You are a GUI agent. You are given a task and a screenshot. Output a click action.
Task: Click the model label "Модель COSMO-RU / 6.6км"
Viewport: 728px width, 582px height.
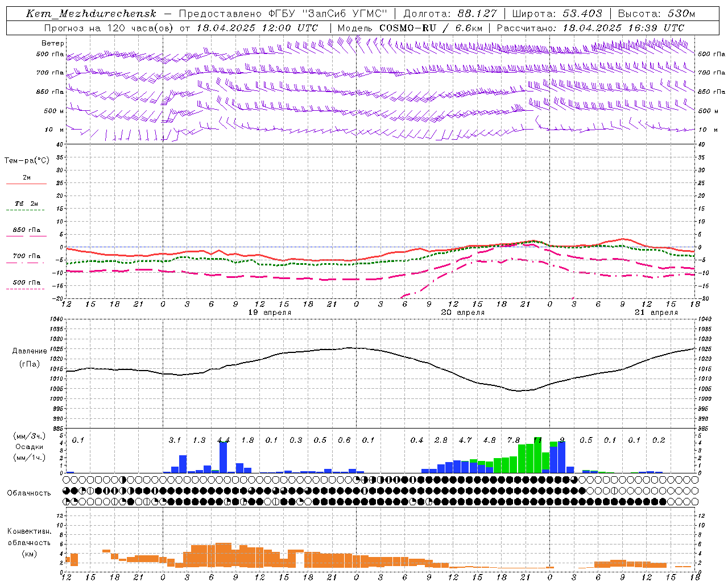point(410,28)
